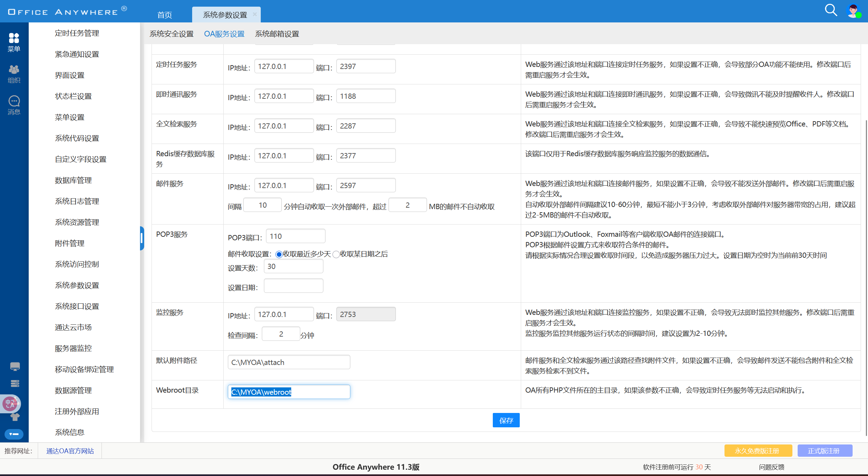Open 通达OA官方网站 link

tap(70, 451)
